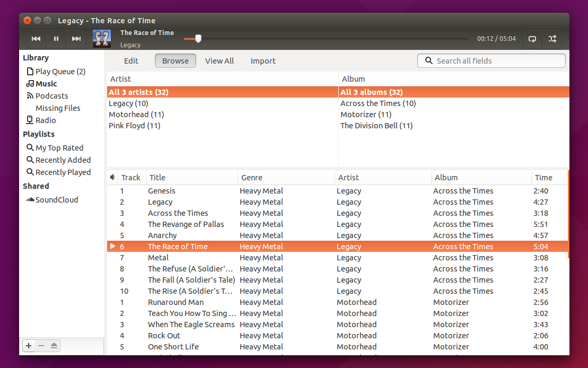
Task: Skip to the previous track
Action: coord(36,38)
